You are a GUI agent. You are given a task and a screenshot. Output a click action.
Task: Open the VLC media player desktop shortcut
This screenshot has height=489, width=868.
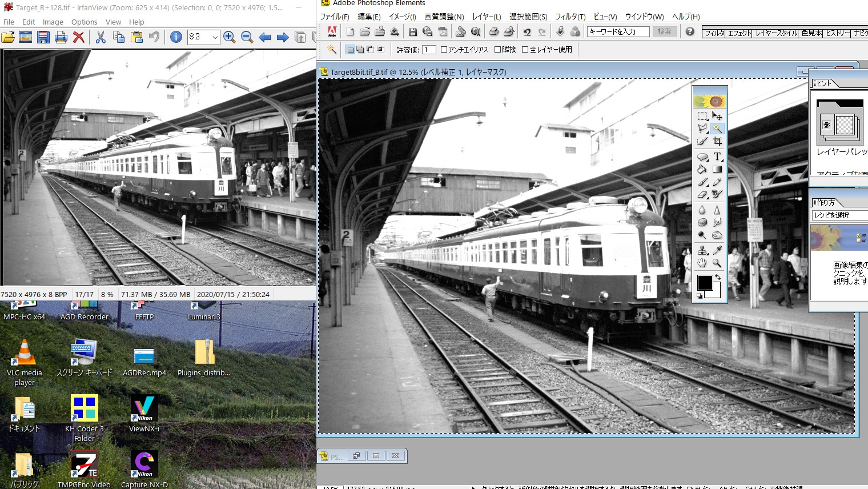(x=25, y=363)
